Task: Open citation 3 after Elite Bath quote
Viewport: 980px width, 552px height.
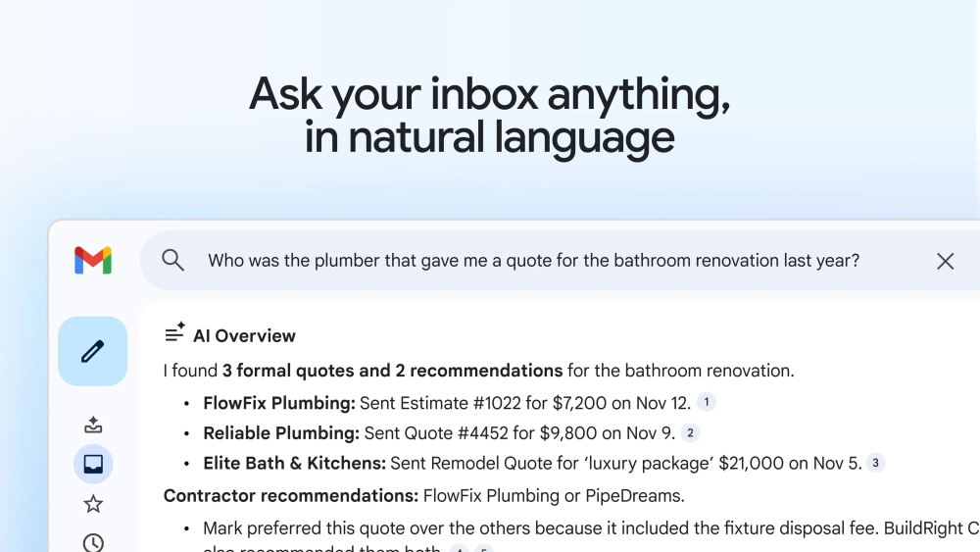Action: (x=875, y=463)
